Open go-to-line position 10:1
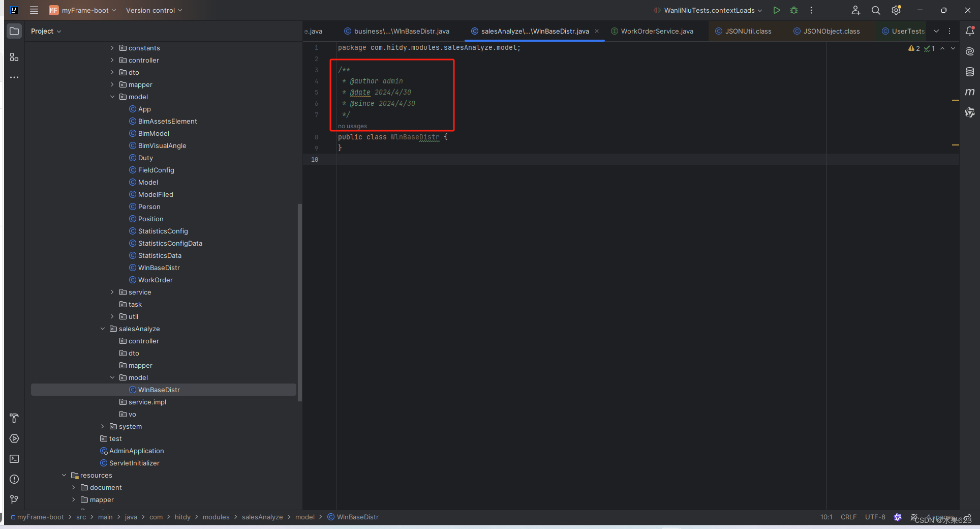This screenshot has height=529, width=980. coord(826,517)
